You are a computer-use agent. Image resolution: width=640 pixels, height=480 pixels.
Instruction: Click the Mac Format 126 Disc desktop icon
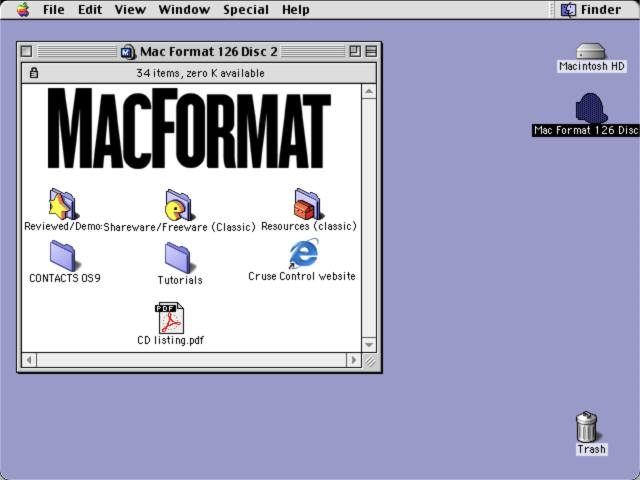591,108
